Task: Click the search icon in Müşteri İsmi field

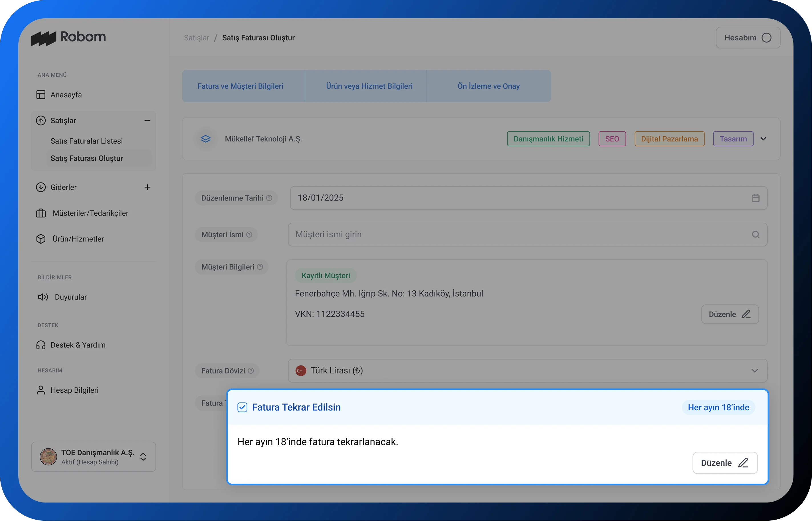Action: pyautogui.click(x=756, y=234)
